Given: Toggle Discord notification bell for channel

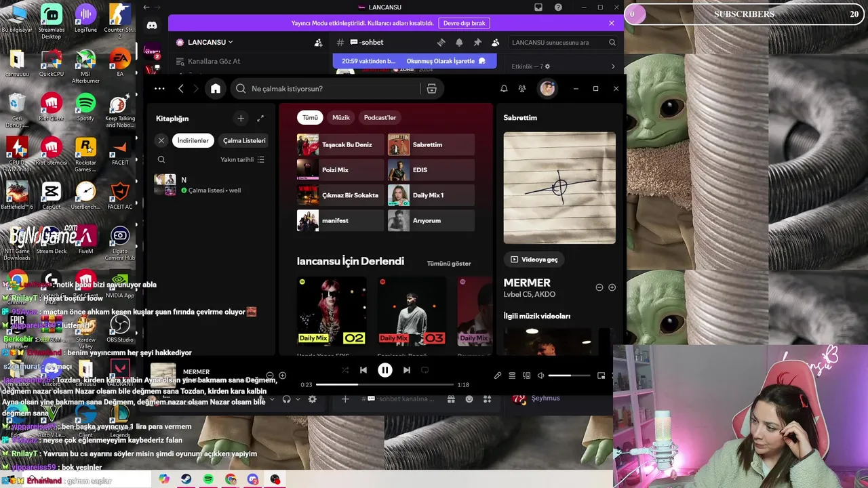Looking at the screenshot, I should (459, 42).
